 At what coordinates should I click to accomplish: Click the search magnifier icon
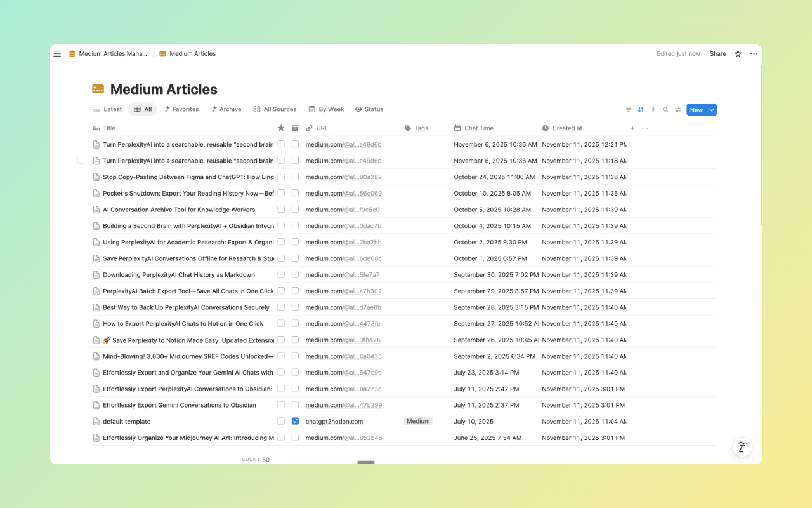(x=665, y=109)
